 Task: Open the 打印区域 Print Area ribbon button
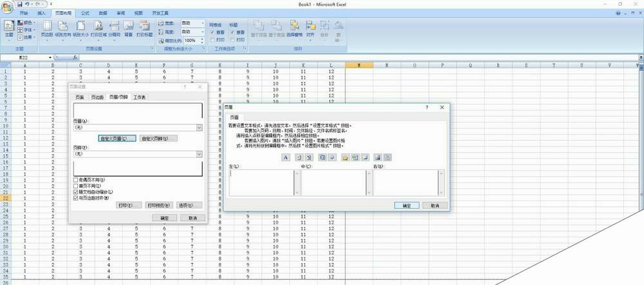coord(99,30)
